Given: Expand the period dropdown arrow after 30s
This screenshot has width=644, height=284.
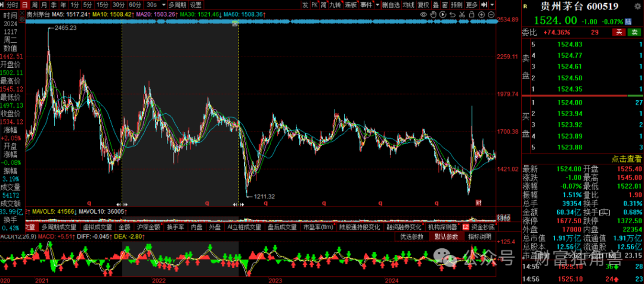Looking at the screenshot, I should [164, 5].
